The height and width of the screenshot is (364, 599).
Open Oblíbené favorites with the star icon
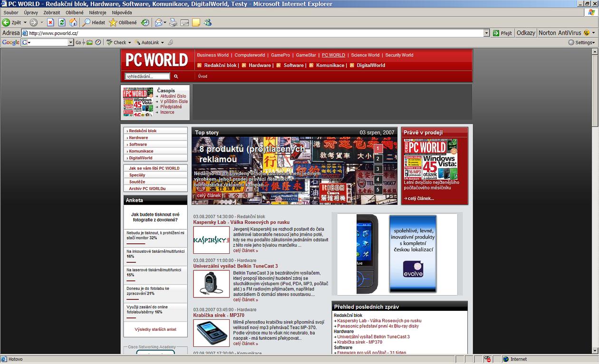[x=113, y=22]
